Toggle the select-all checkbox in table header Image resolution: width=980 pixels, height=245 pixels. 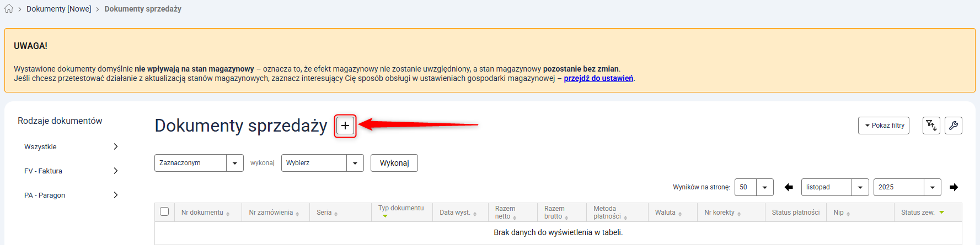164,211
